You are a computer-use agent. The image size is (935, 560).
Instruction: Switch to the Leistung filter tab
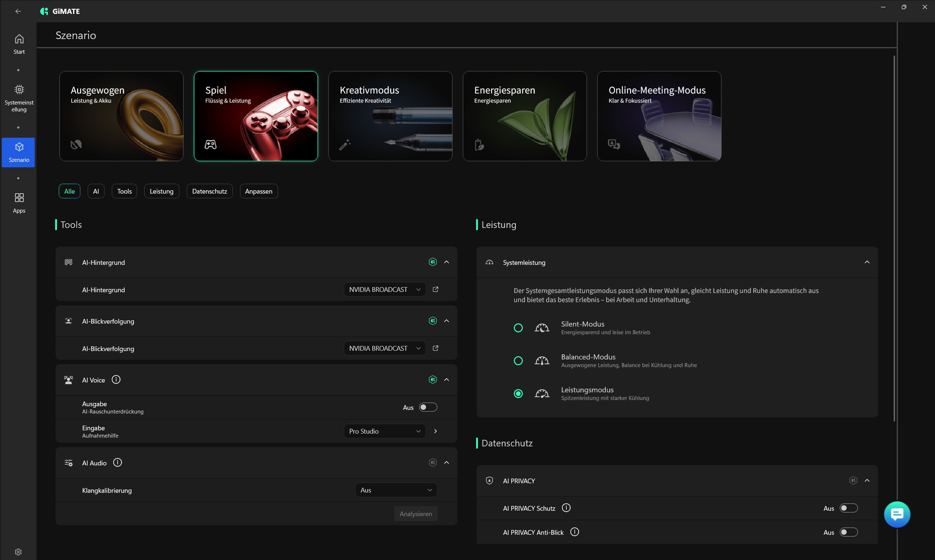pos(161,191)
